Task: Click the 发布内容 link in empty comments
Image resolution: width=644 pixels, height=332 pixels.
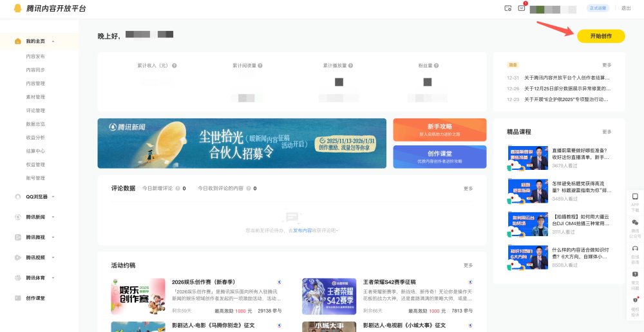Action: click(x=302, y=231)
